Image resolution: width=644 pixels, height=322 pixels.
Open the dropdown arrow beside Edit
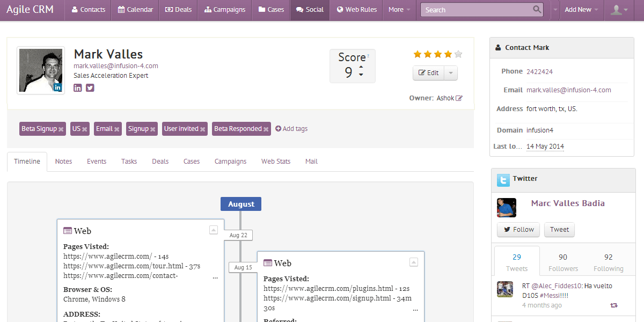[451, 72]
